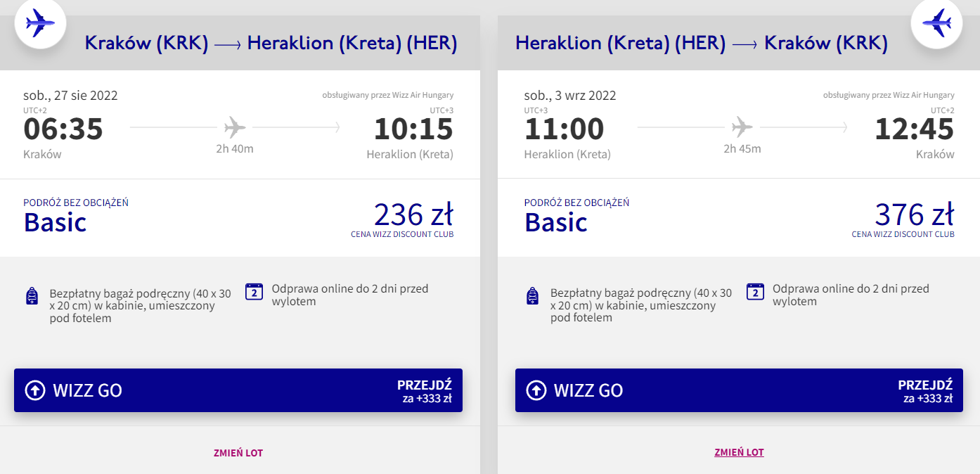
Task: Click the upgrade arrow icon on left WIZZ GO
Action: click(x=34, y=390)
